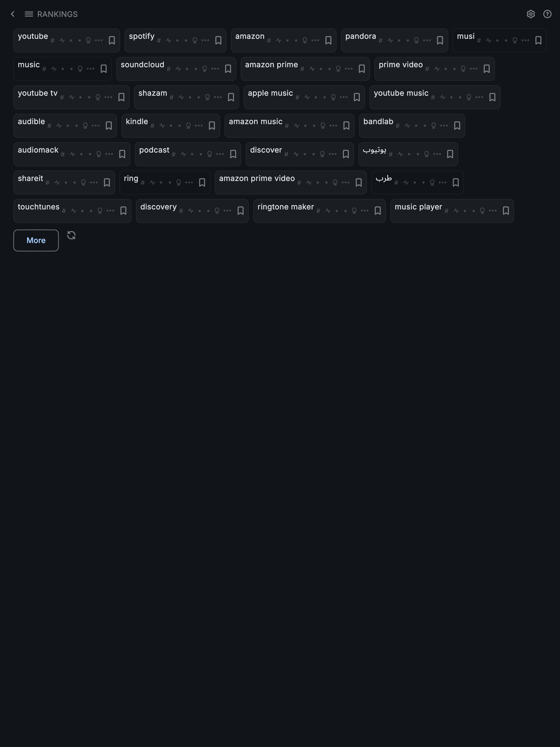Open the help question mark icon
Image resolution: width=560 pixels, height=747 pixels.
[x=547, y=14]
